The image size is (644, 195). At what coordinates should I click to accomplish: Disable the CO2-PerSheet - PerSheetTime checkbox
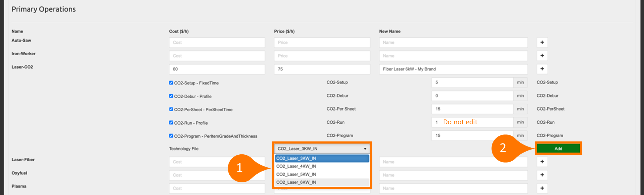[x=171, y=109]
